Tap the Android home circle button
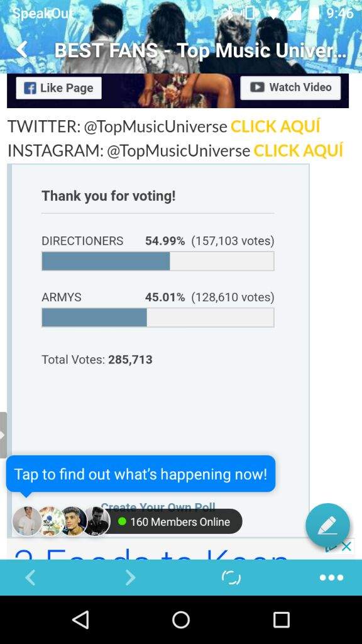Image resolution: width=362 pixels, height=644 pixels. 181,619
